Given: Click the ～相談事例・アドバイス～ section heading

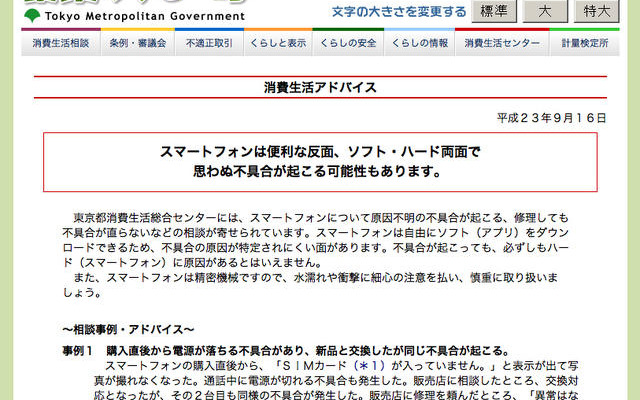Looking at the screenshot, I should coord(129,329).
